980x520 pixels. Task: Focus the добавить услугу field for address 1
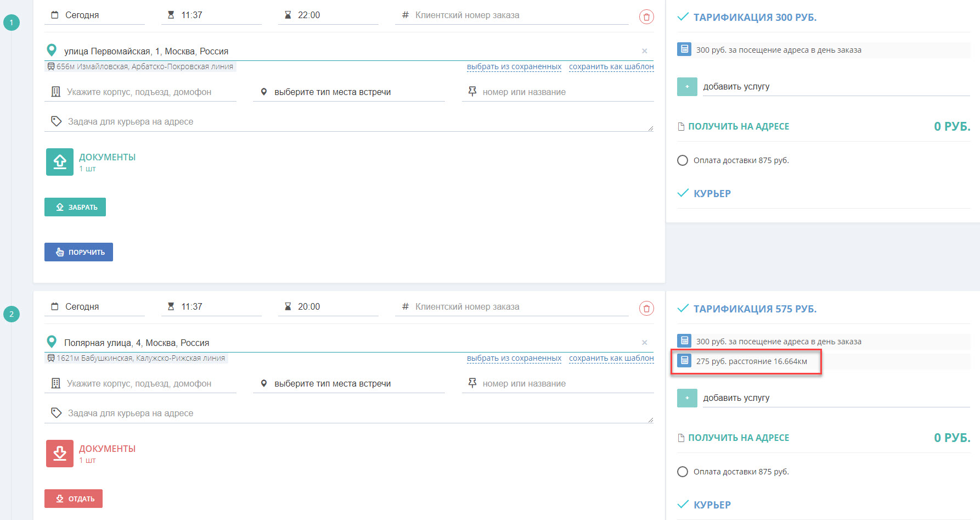(x=836, y=87)
